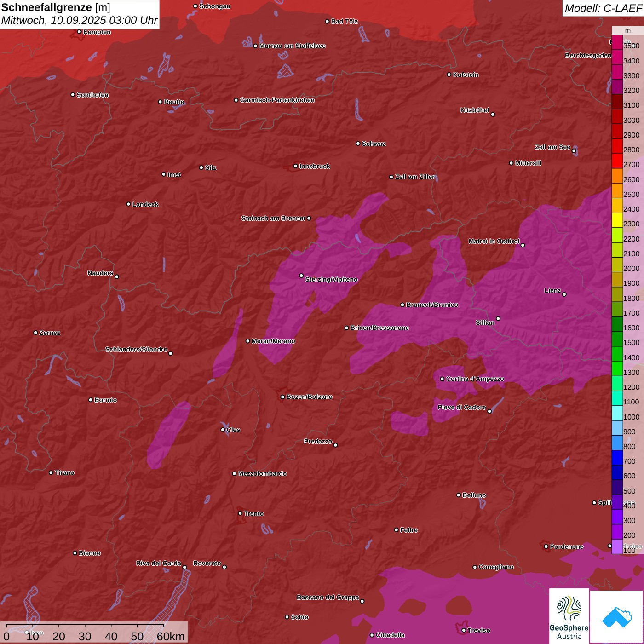Pick the 300 m violet legend swatch
Viewport: 644px width, 644px height.
pos(617,517)
